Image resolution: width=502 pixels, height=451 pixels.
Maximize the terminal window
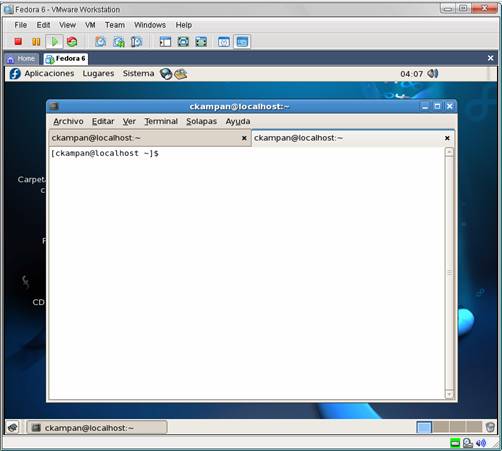coord(437,106)
